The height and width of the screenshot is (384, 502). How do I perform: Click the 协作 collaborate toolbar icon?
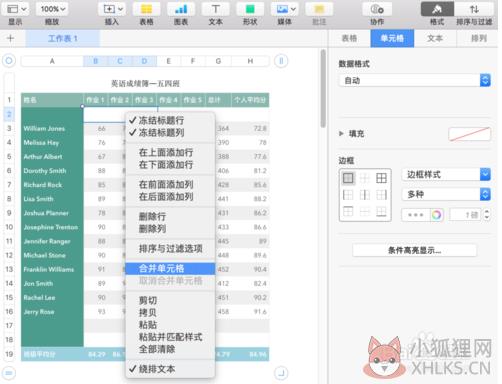(x=377, y=9)
